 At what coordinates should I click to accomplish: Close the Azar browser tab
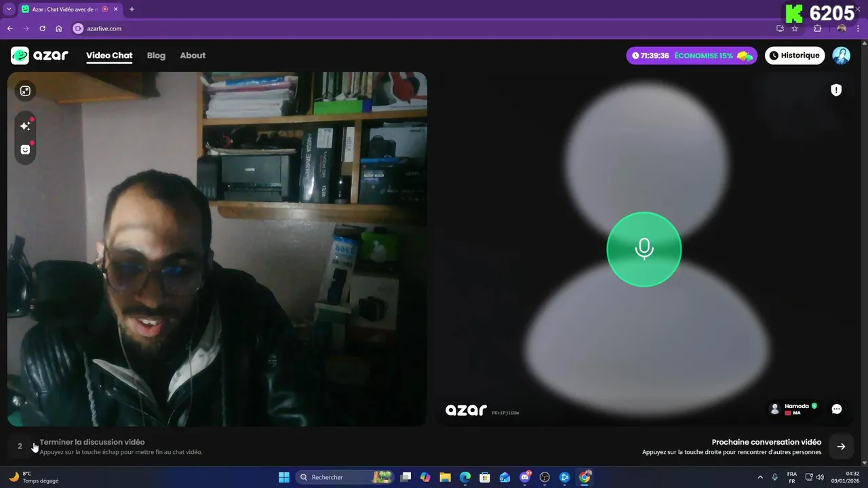116,9
